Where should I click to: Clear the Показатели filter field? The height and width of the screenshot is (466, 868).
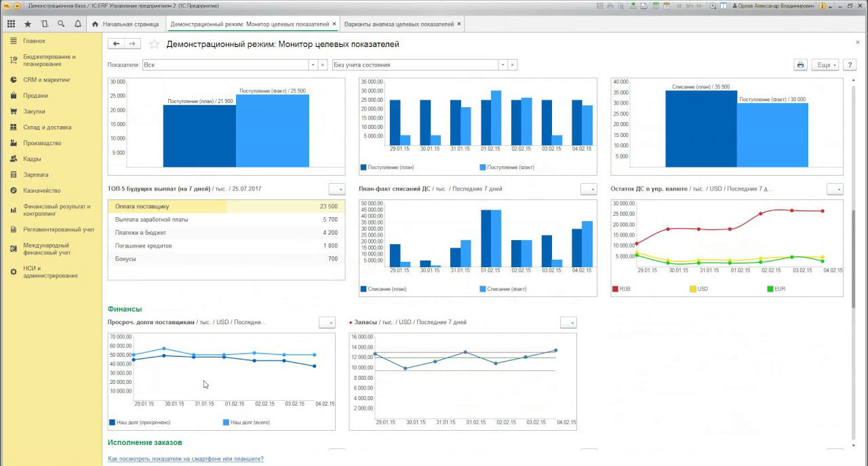323,65
